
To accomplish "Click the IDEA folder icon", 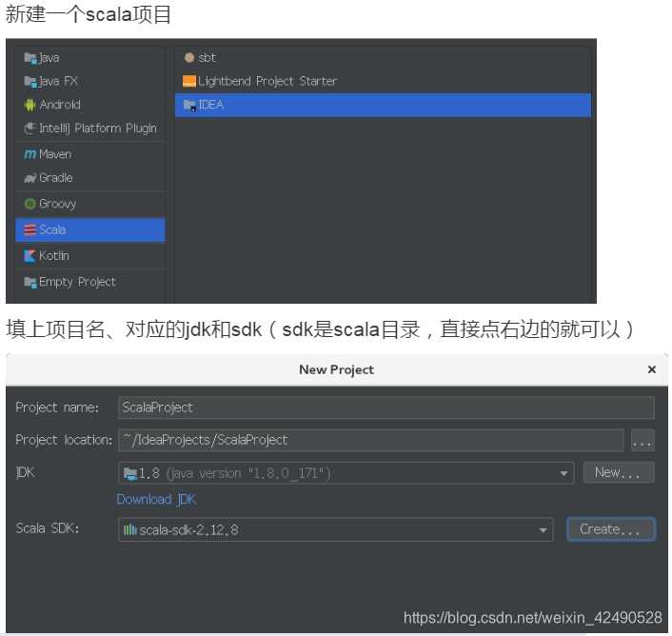I will pos(189,105).
